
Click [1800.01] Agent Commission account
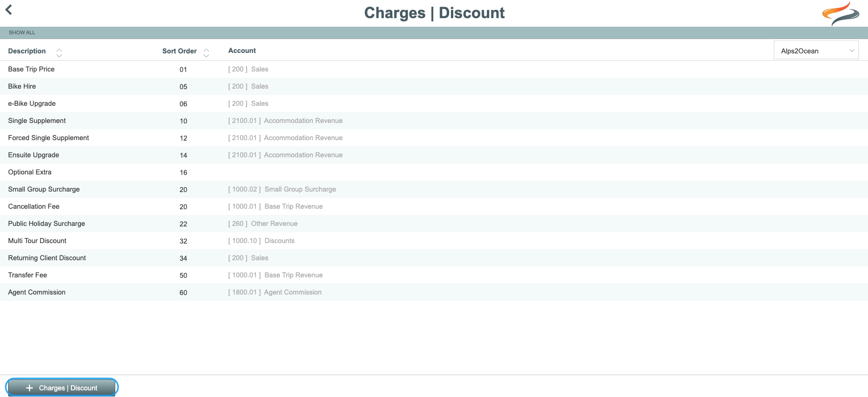click(x=275, y=292)
